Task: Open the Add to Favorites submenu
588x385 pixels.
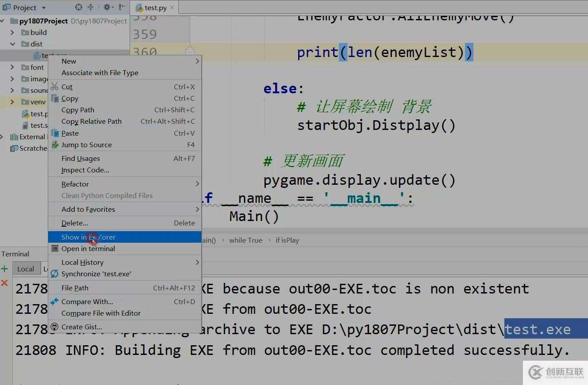Action: coord(125,209)
